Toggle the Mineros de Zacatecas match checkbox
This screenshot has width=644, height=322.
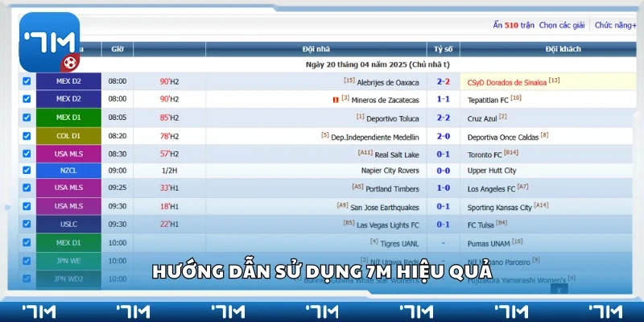[x=27, y=99]
